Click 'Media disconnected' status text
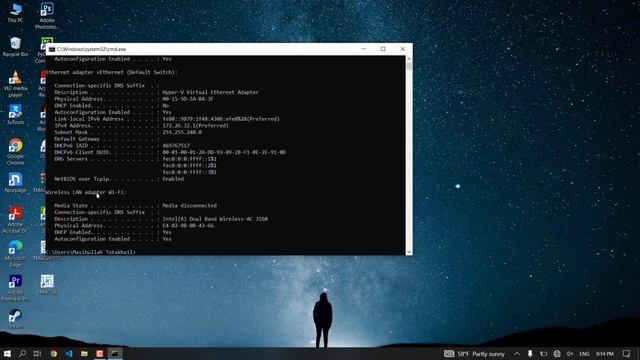Viewport: 640px width, 360px height. click(189, 206)
